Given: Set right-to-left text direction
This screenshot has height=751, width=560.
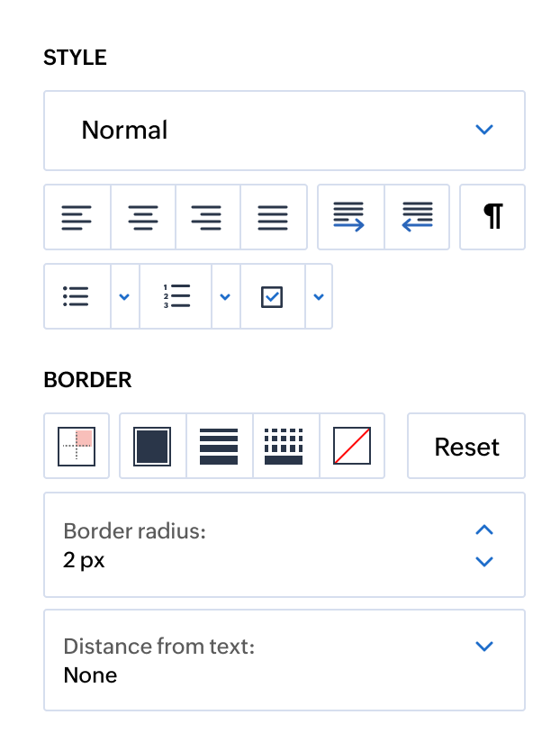Looking at the screenshot, I should click(417, 217).
